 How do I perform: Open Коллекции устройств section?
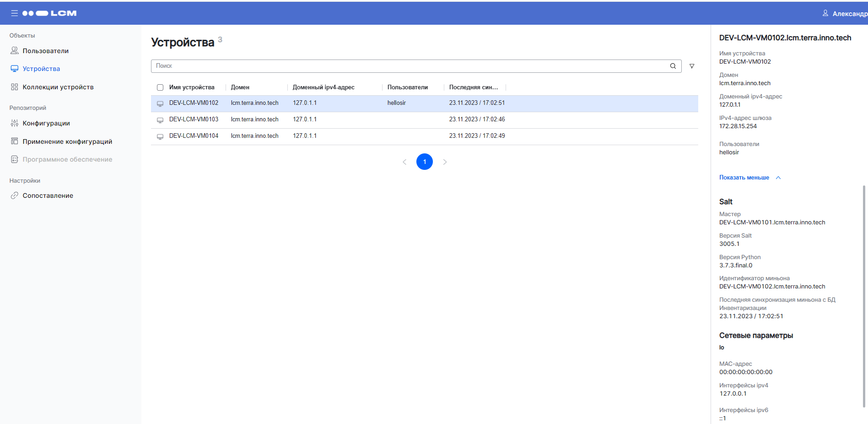click(58, 87)
